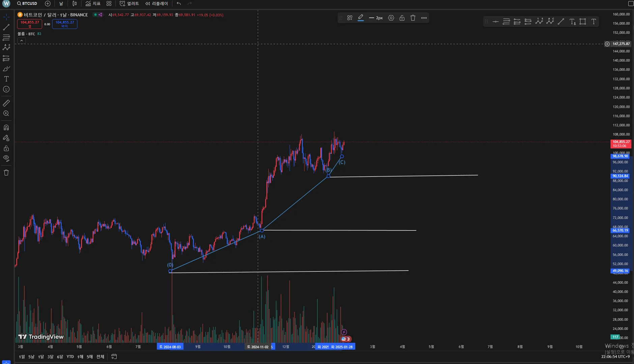The image size is (634, 364).
Task: Open BTCUSD symbol search
Action: pyautogui.click(x=27, y=3)
